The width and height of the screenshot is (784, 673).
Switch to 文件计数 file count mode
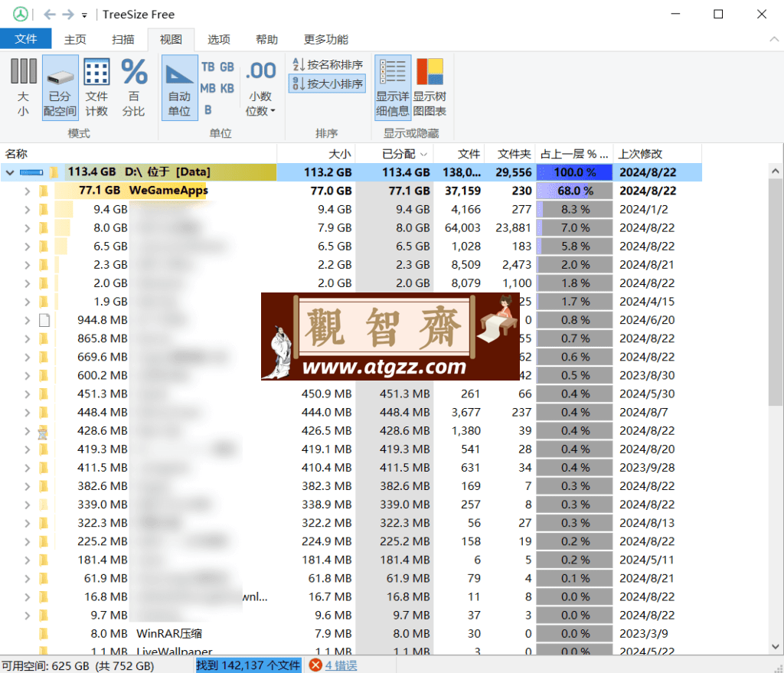coord(96,87)
